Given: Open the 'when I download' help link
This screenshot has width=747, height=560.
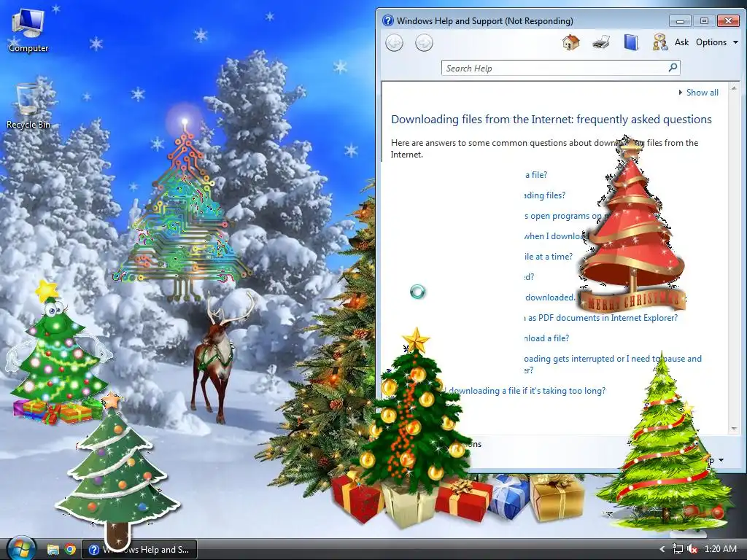Looking at the screenshot, I should click(x=555, y=236).
